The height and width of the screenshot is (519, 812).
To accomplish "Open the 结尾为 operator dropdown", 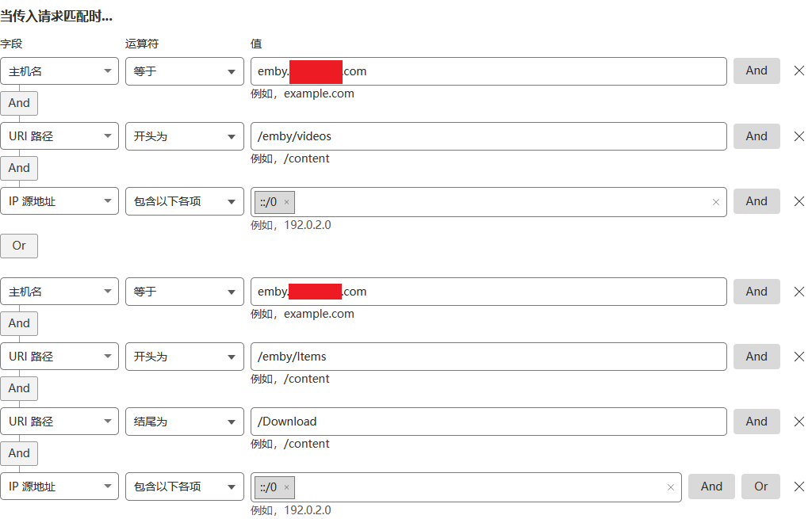I will pos(184,422).
